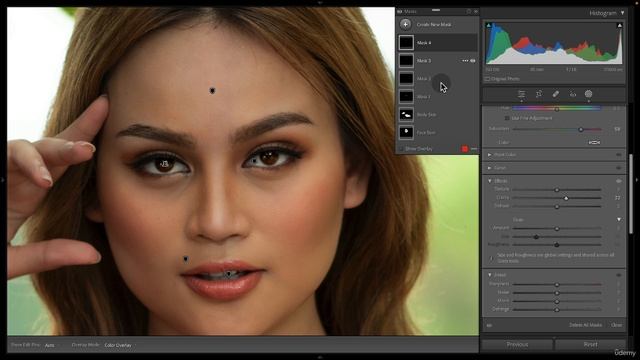Toggle Detail section eye switch
Image resolution: width=640 pixels, height=360 pixels.
[619, 275]
